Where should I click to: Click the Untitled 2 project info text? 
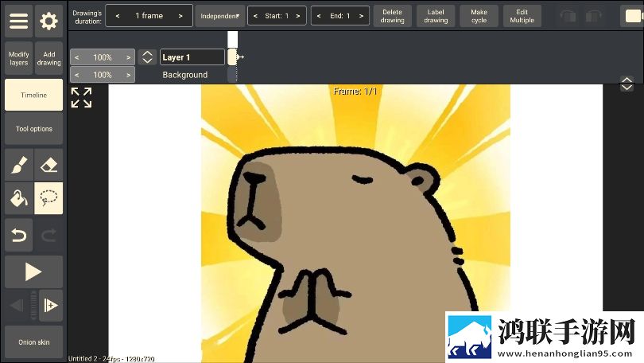click(111, 358)
